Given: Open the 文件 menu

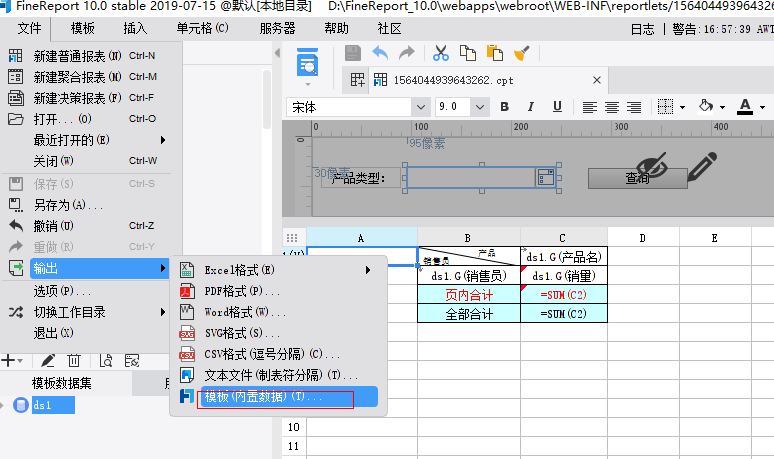Looking at the screenshot, I should [x=29, y=29].
